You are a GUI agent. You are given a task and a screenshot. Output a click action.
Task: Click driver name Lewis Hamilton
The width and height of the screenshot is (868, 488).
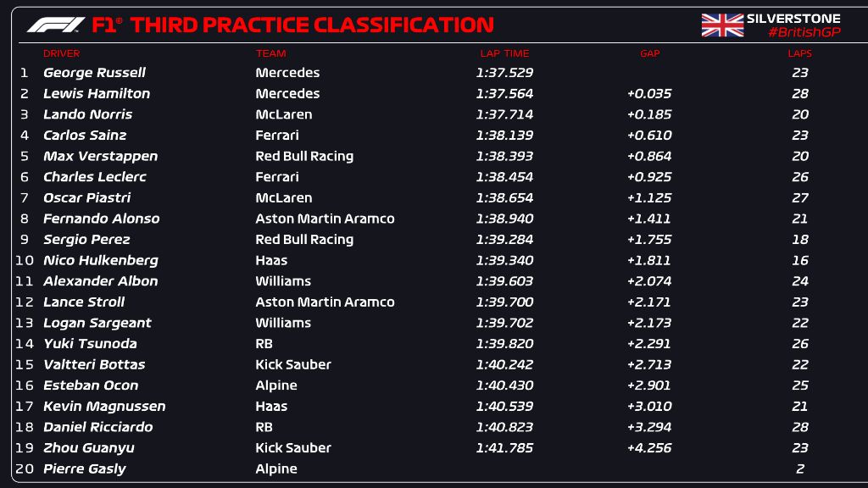coord(97,94)
